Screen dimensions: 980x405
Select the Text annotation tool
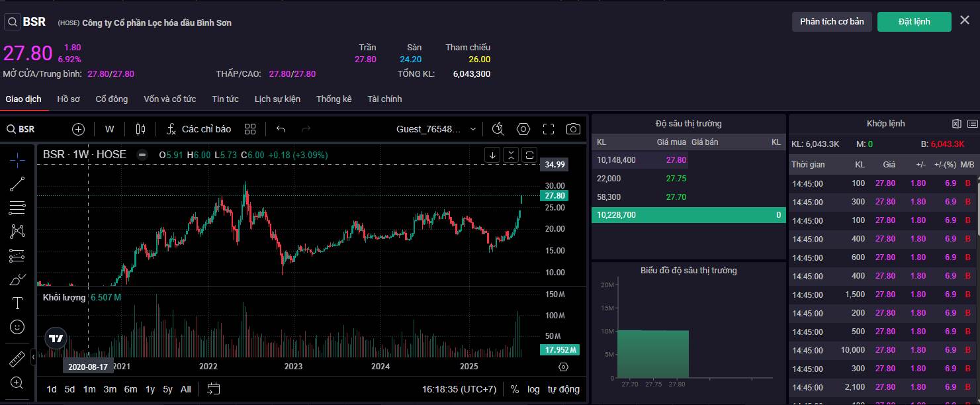17,303
